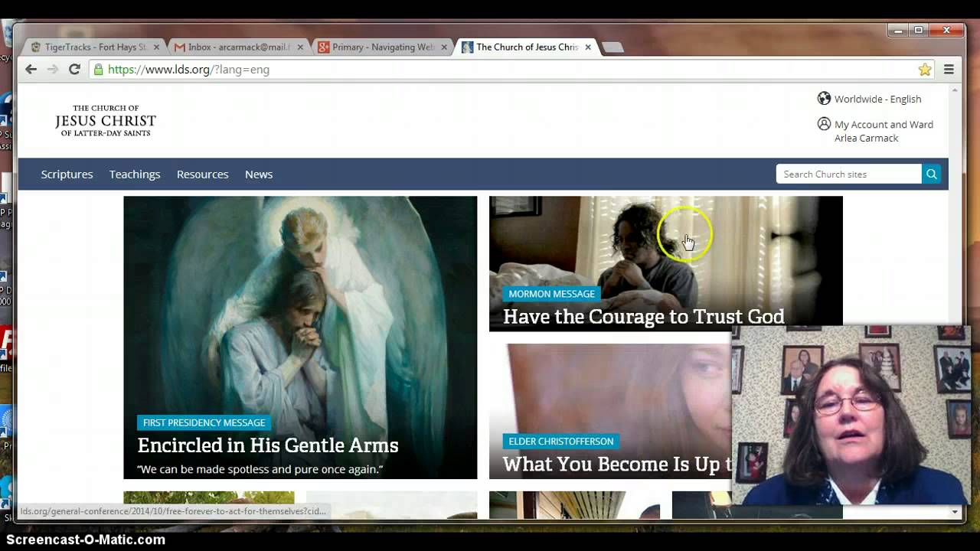Switch to TigerTracks - Fort Hays tab

(x=95, y=47)
